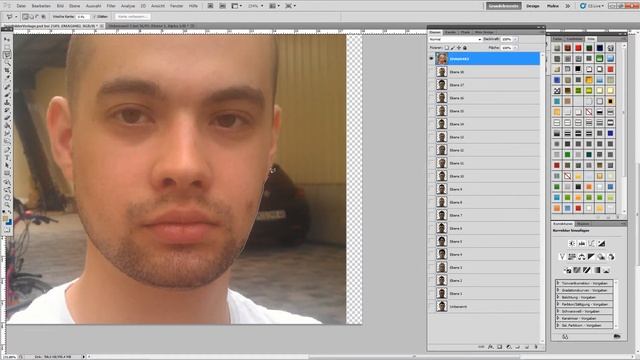Viewport: 640px width, 360px height.
Task: Open the Deckkraft opacity arrow
Action: click(516, 39)
